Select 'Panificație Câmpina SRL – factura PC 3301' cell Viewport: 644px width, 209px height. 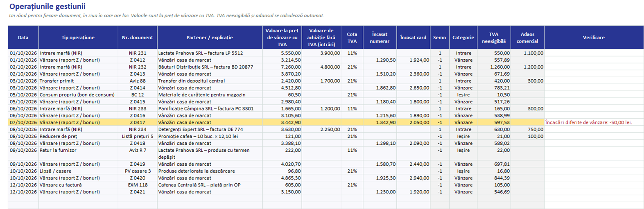(x=210, y=109)
